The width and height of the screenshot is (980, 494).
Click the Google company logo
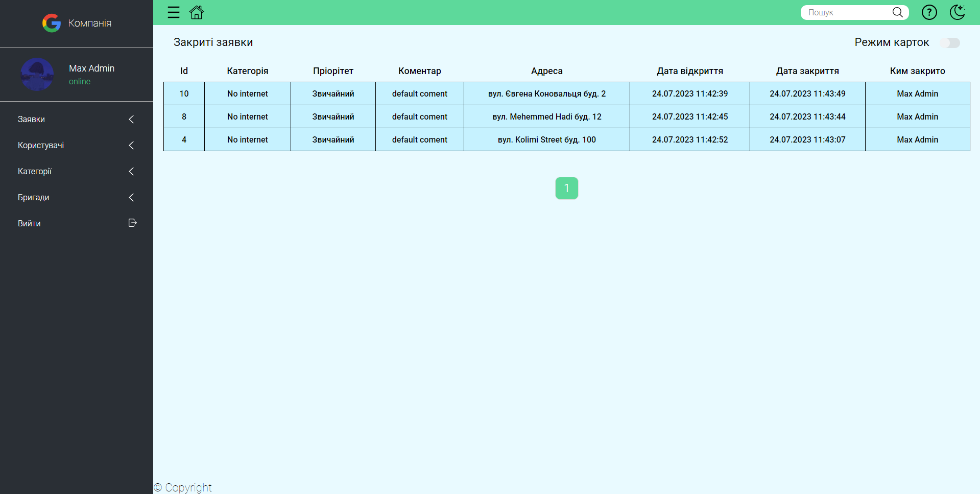(51, 23)
